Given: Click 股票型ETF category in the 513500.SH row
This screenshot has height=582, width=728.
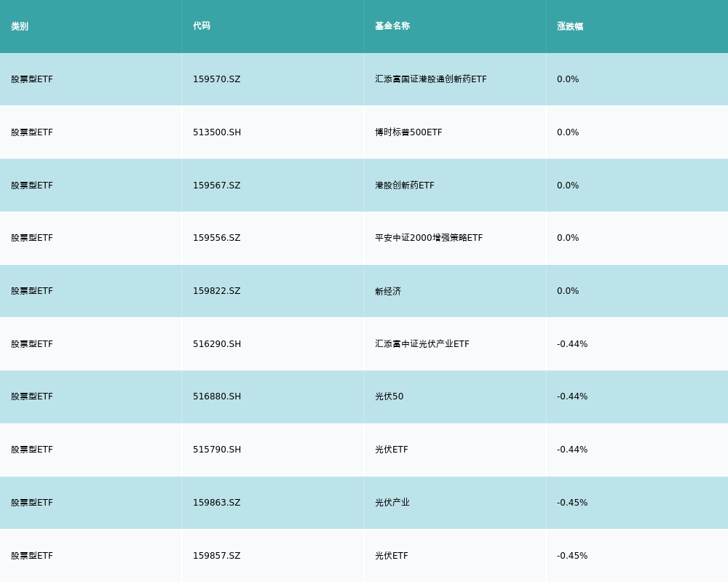Looking at the screenshot, I should 32,132.
